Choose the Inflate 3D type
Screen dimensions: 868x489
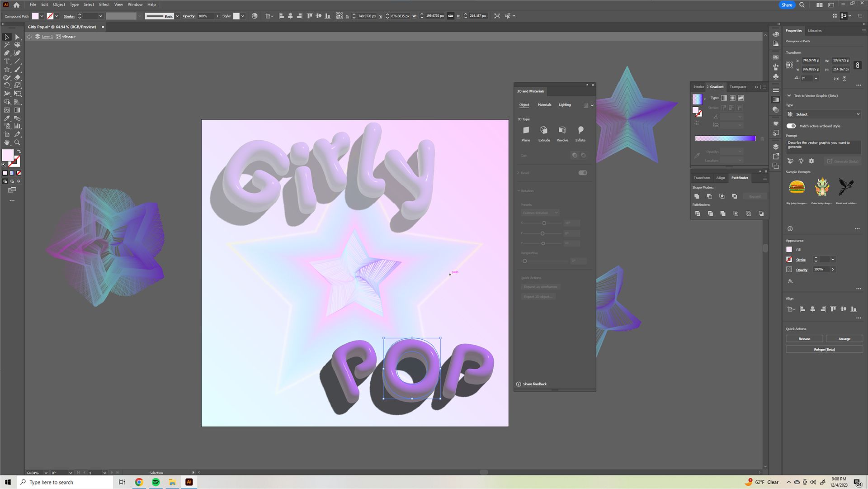click(580, 130)
